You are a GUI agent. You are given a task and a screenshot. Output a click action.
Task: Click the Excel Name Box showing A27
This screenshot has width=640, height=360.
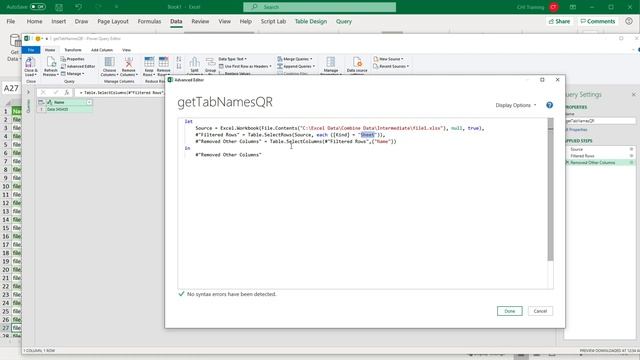click(11, 89)
